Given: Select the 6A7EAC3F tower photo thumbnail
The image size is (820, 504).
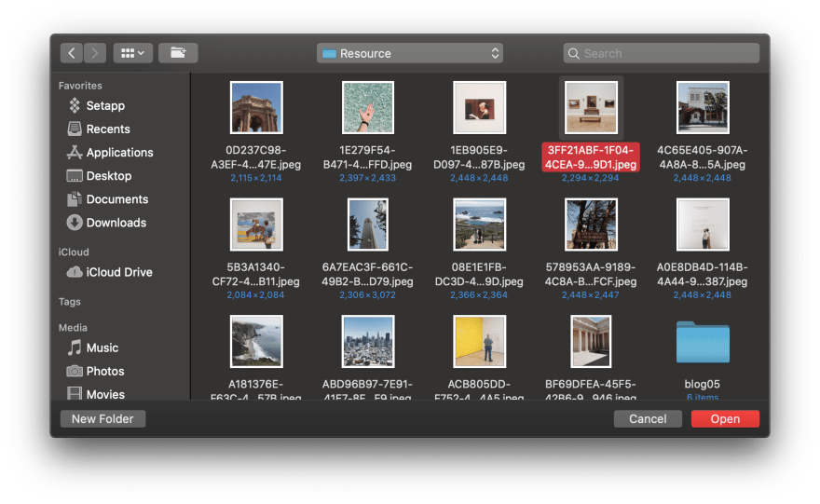Looking at the screenshot, I should tap(368, 225).
